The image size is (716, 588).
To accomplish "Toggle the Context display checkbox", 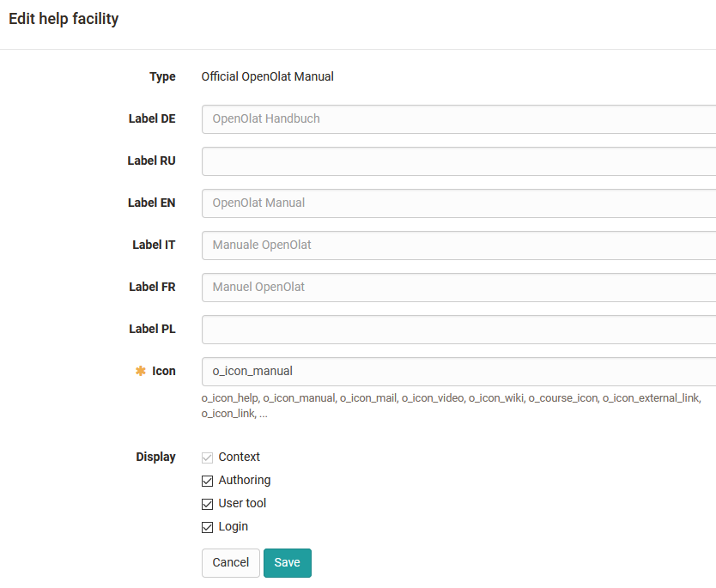I will point(207,458).
